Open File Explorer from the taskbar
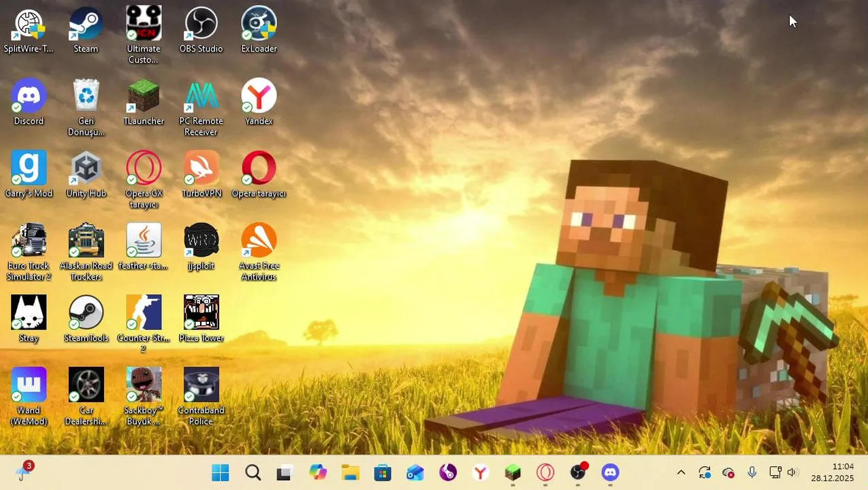 351,472
